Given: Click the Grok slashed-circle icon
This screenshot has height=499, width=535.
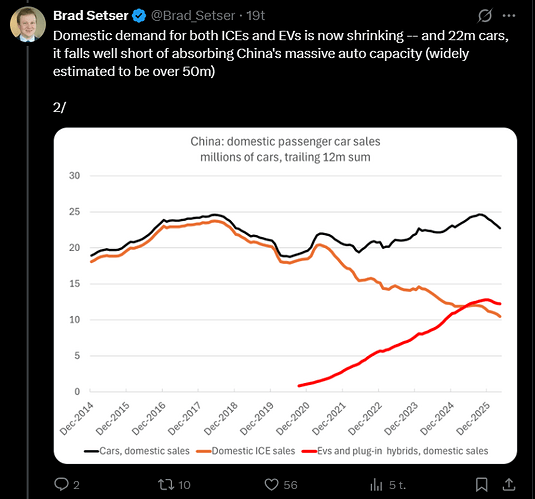Looking at the screenshot, I should tap(485, 15).
